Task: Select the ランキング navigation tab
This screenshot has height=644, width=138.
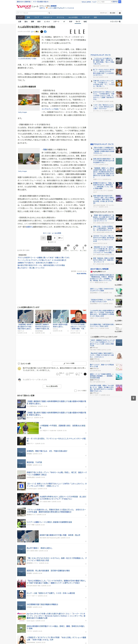Action: click(86, 17)
